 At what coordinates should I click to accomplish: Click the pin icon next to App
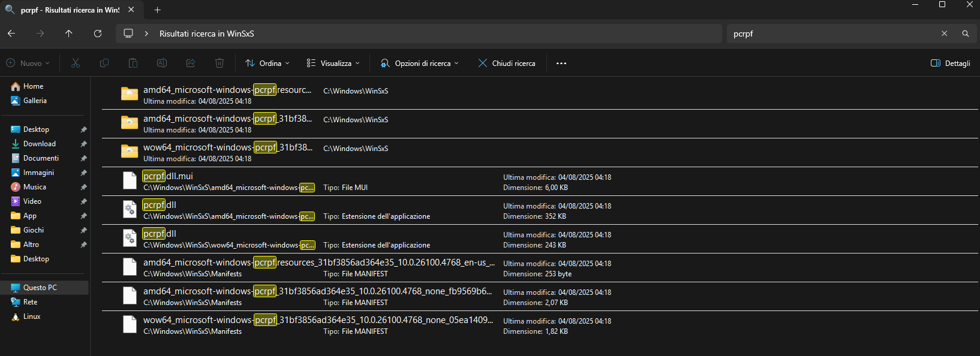83,216
